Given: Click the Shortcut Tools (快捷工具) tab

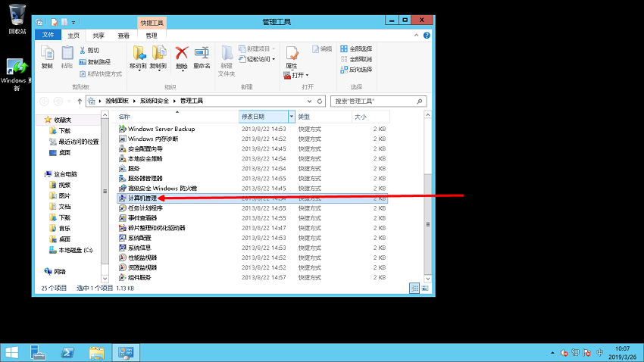Looking at the screenshot, I should pyautogui.click(x=152, y=23).
